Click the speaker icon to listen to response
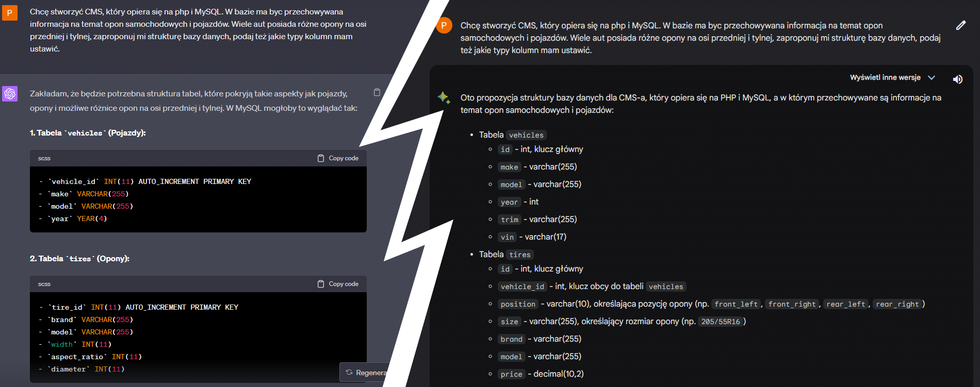 957,79
